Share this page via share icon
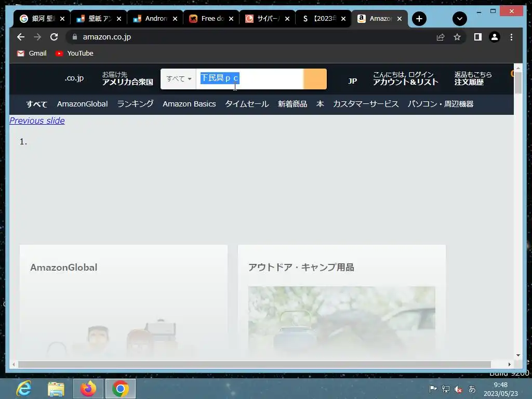Screen dimensions: 532x399 [x=441, y=37]
